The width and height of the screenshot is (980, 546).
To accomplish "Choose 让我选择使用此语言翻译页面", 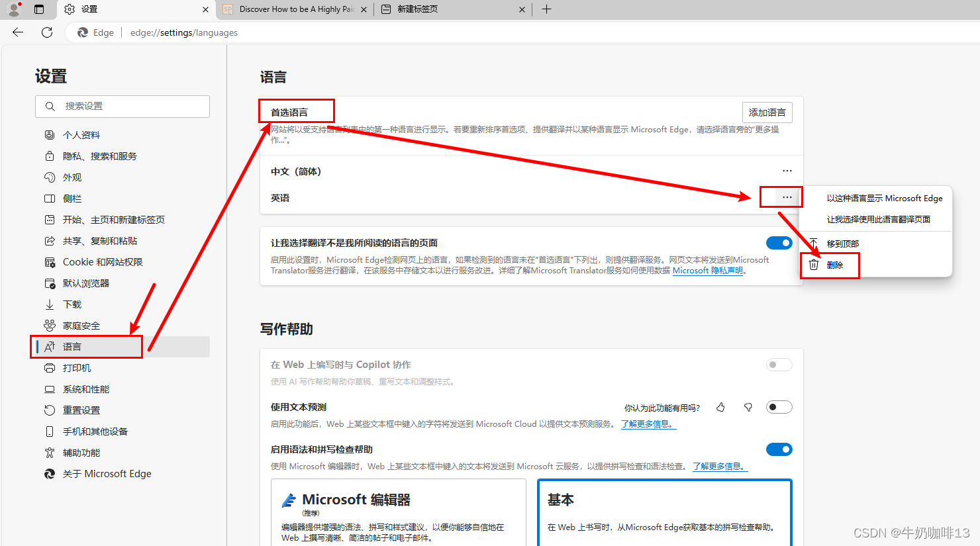I will pyautogui.click(x=876, y=220).
